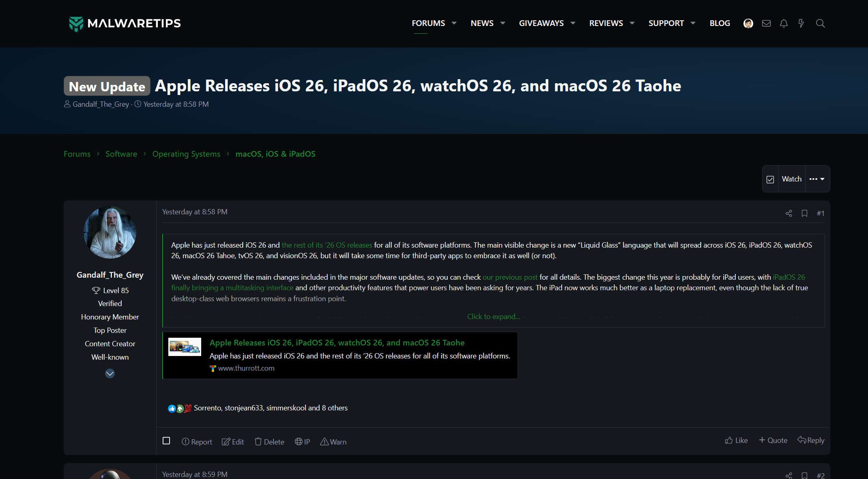This screenshot has height=479, width=868.
Task: Open the inbox envelope icon
Action: click(x=766, y=23)
